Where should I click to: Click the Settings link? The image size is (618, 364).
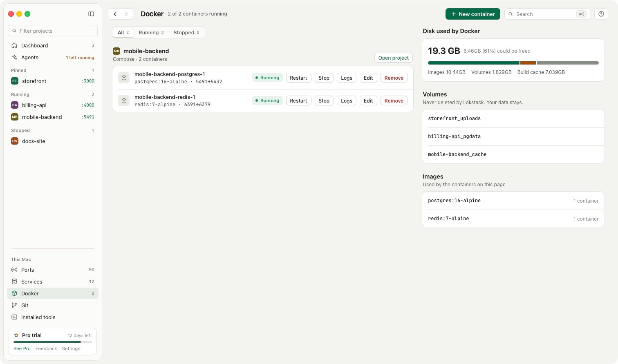pyautogui.click(x=71, y=348)
